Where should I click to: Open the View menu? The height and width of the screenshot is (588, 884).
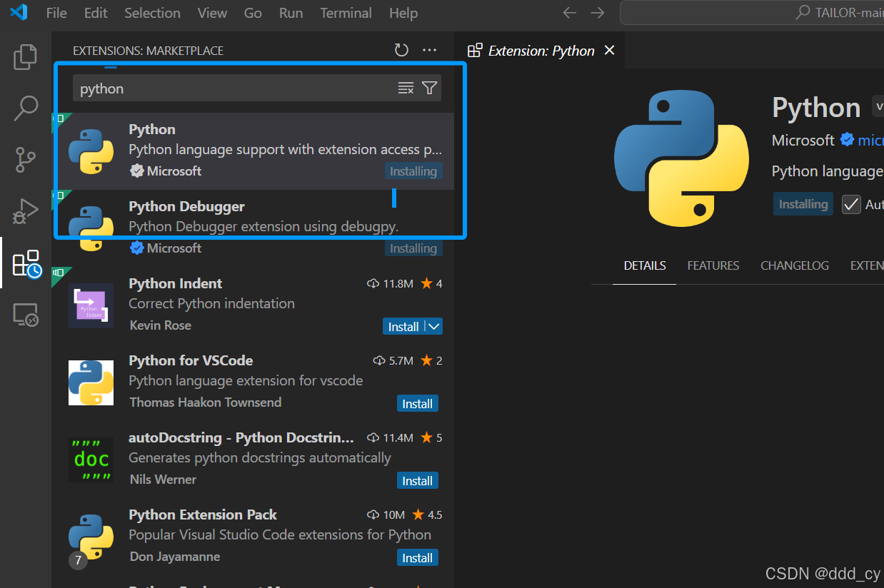pyautogui.click(x=212, y=13)
